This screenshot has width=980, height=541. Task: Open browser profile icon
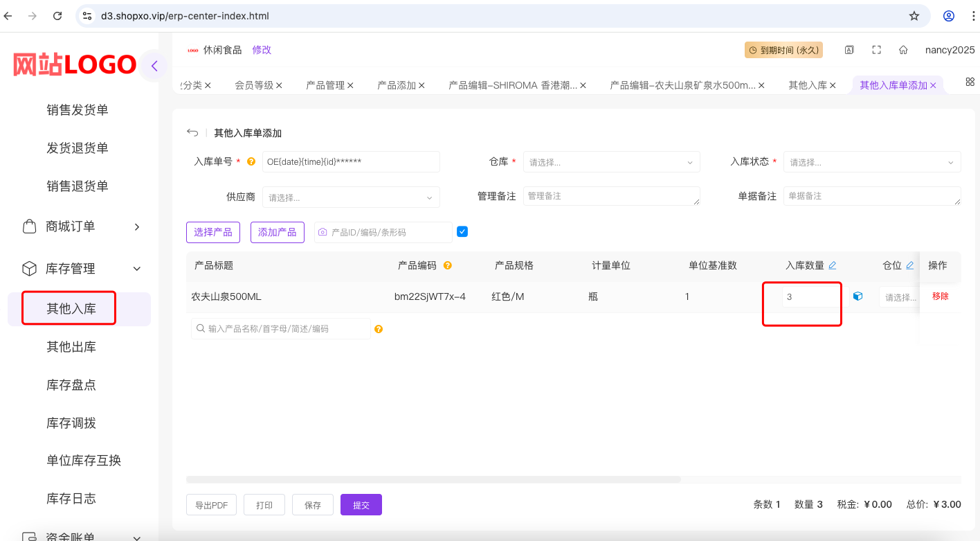click(x=949, y=15)
